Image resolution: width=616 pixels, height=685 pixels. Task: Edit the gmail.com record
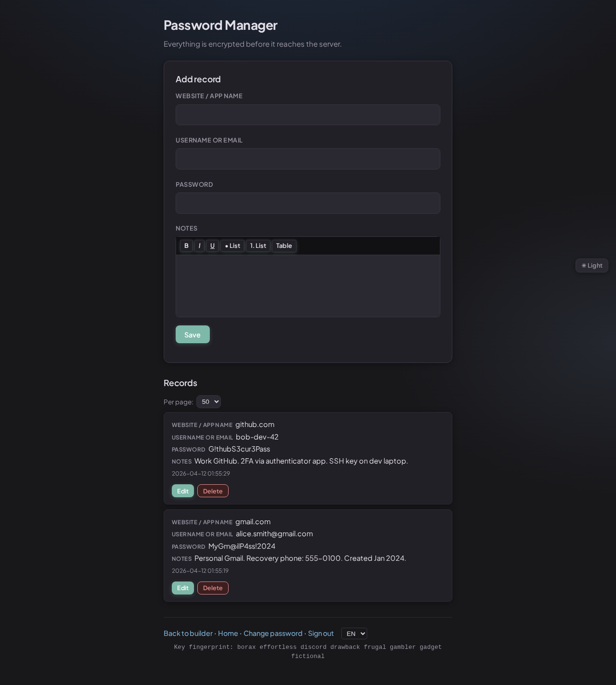coord(183,588)
